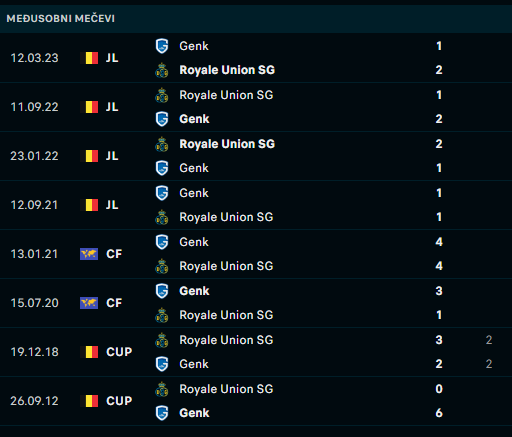Click Genk's score of 6 from 26.09.12

[x=439, y=413]
